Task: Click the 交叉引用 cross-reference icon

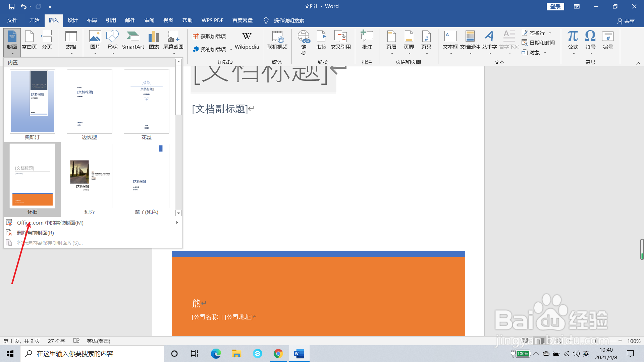Action: click(340, 40)
